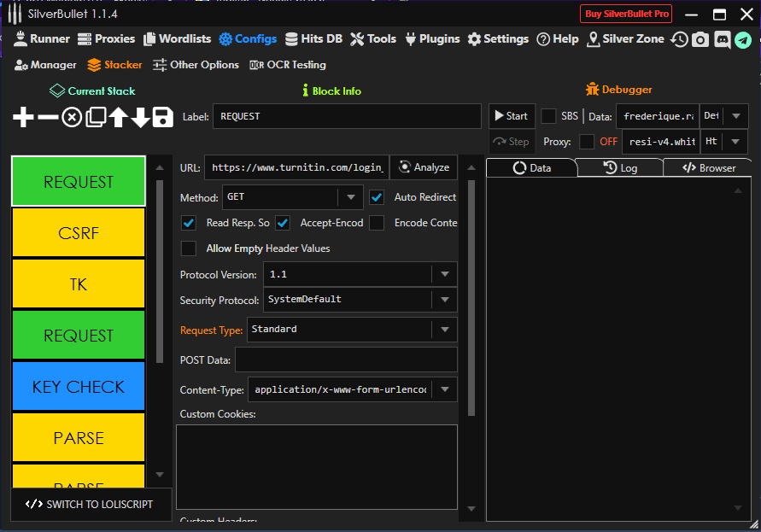The width and height of the screenshot is (761, 532).
Task: Open the Other Options tab
Action: pyautogui.click(x=196, y=65)
